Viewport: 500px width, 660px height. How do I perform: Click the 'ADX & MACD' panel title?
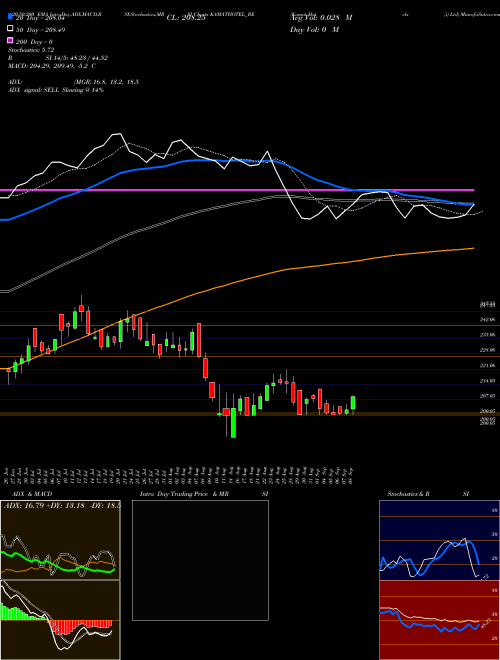32,494
